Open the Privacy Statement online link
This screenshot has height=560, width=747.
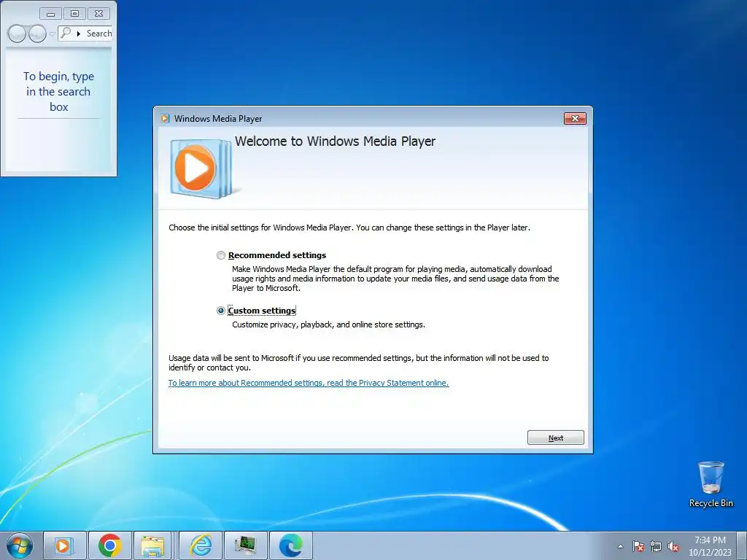[309, 383]
